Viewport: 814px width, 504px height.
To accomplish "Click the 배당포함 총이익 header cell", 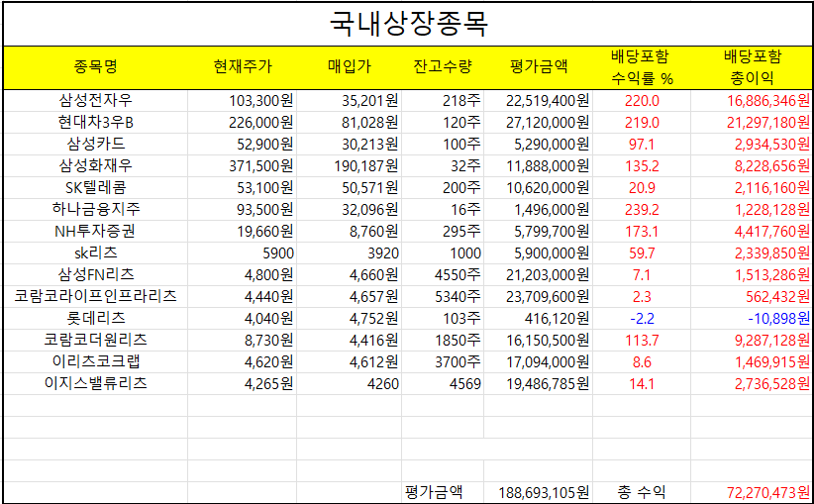I will (752, 67).
